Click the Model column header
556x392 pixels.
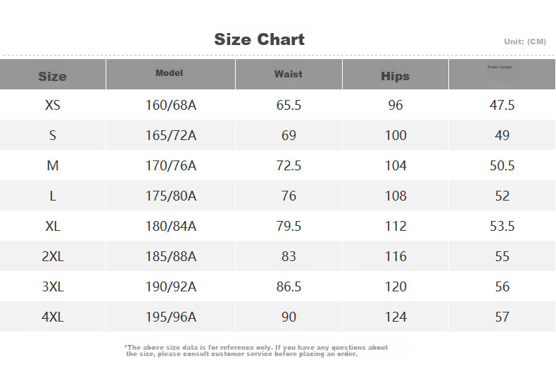point(169,73)
